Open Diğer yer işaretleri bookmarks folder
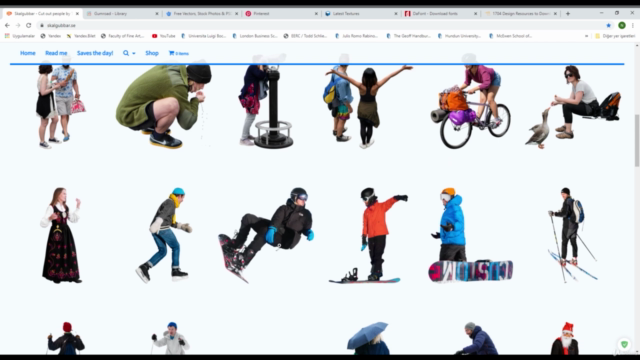 615,36
